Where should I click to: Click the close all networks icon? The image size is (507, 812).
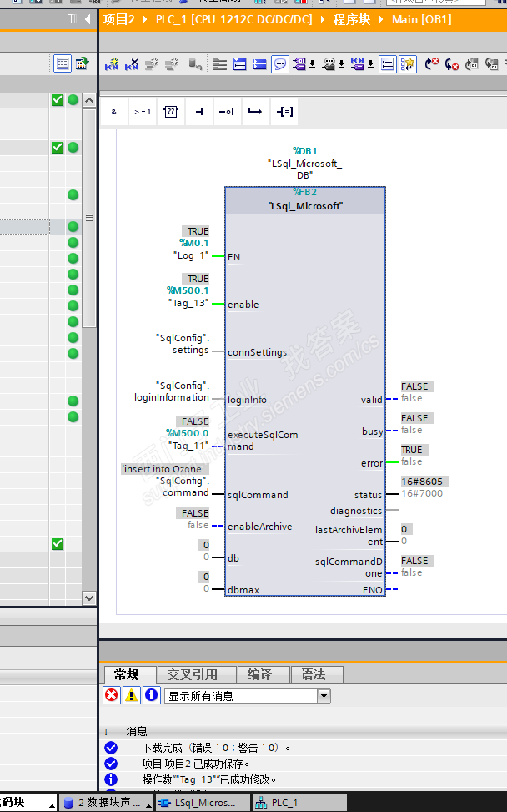259,64
